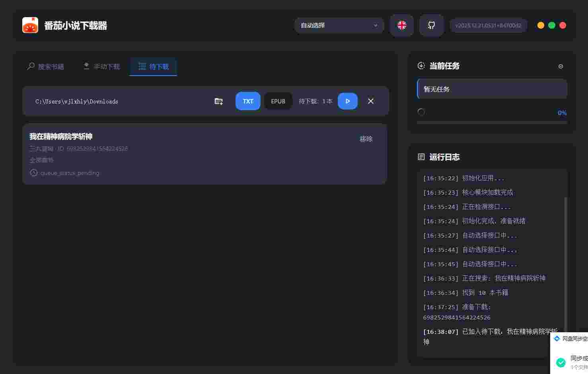Viewport: 588px width, 374px height.
Task: Select TXT output format
Action: (x=248, y=101)
